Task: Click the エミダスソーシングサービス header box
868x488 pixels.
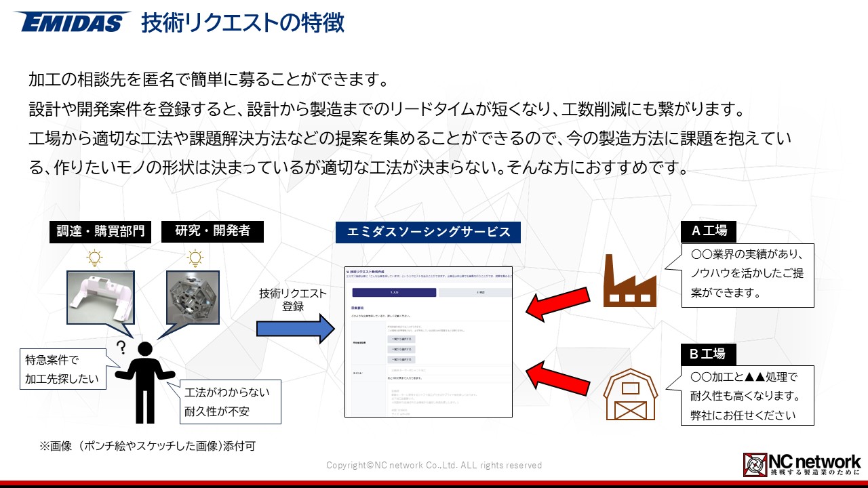Action: click(x=428, y=232)
